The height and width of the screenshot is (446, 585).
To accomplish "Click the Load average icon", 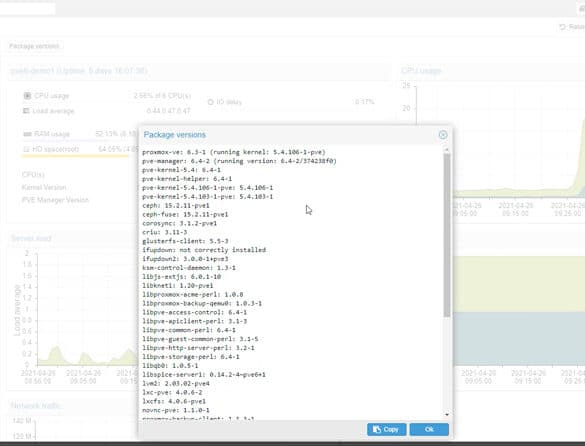I will (x=26, y=111).
